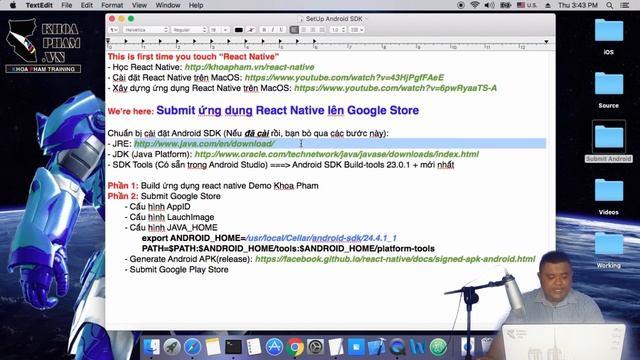This screenshot has height=360, width=640.
Task: Open QuickTime Player from the Dock
Action: [397, 347]
